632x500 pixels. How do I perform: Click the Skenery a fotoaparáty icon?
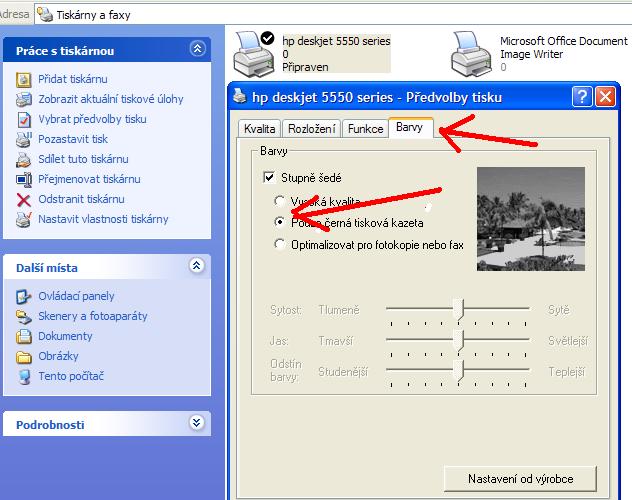pyautogui.click(x=24, y=316)
